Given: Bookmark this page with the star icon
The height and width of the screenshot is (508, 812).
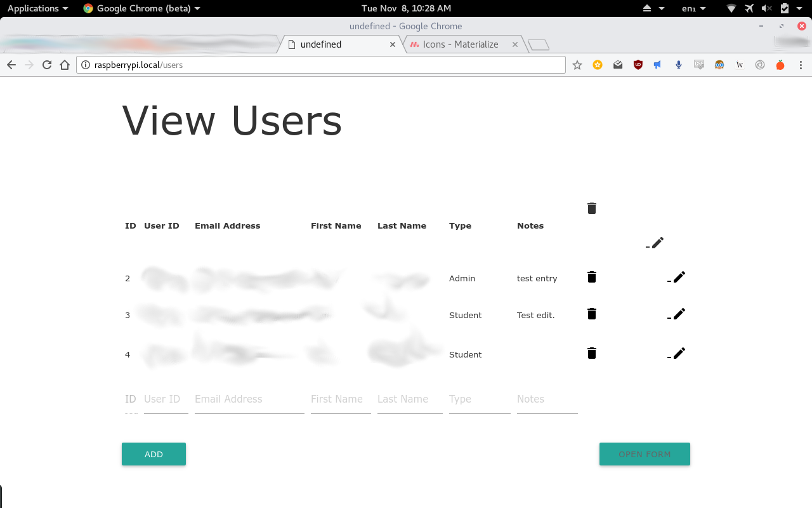Looking at the screenshot, I should [577, 65].
